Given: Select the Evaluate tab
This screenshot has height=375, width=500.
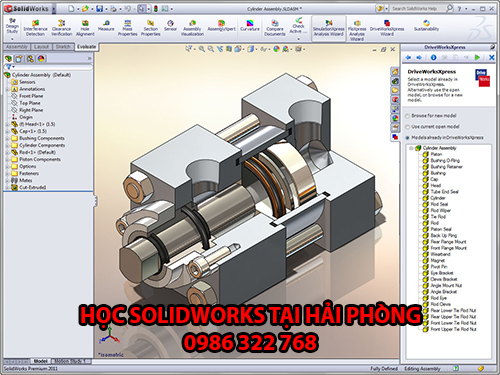Looking at the screenshot, I should pos(86,47).
